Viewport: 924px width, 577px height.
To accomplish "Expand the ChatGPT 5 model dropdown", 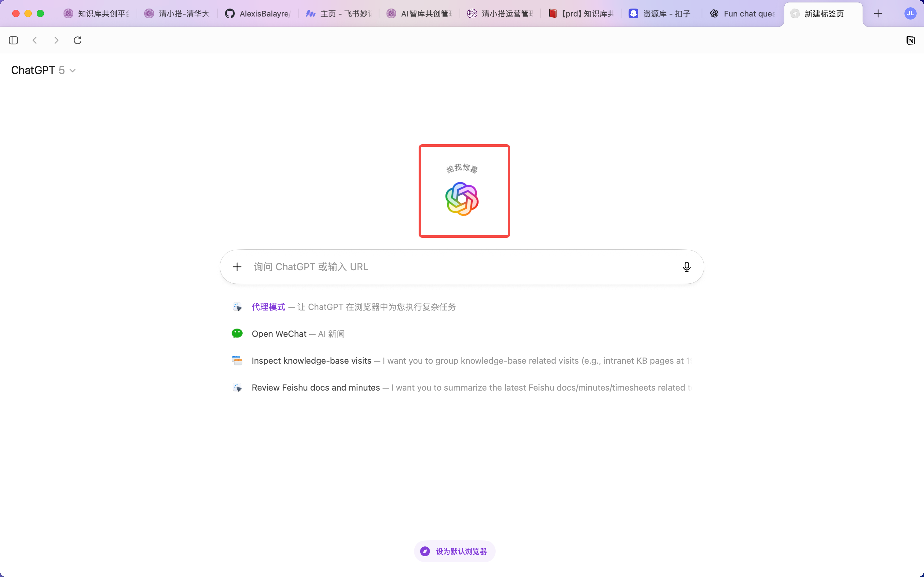I will tap(43, 70).
